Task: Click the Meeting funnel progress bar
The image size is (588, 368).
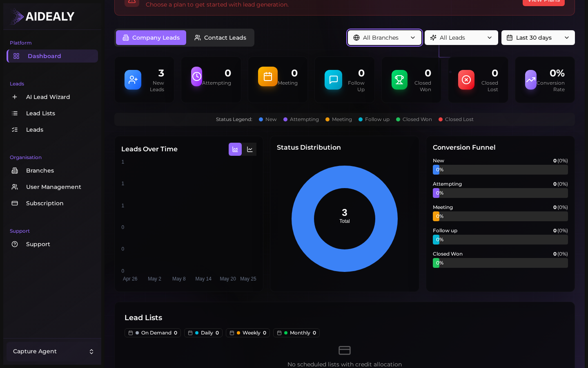Action: [500, 216]
